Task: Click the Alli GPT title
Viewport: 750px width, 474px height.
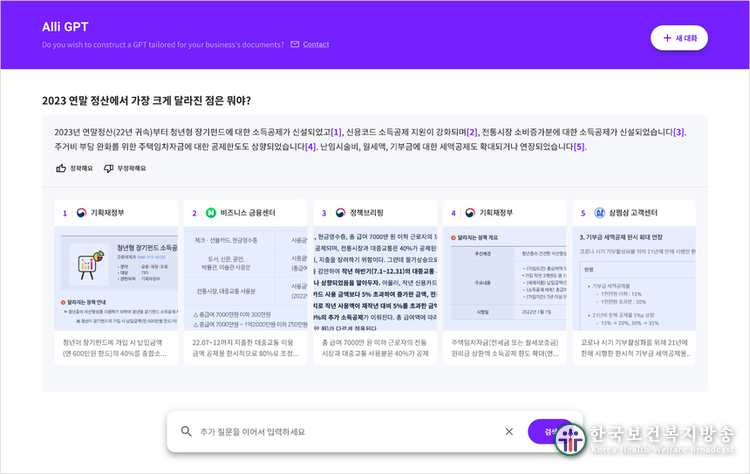Action: coord(65,27)
